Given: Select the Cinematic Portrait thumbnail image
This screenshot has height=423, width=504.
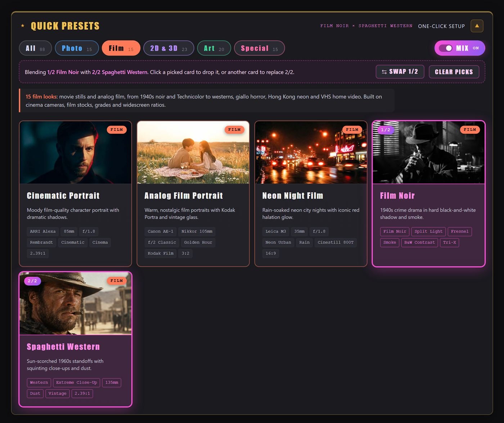Looking at the screenshot, I should 76,153.
